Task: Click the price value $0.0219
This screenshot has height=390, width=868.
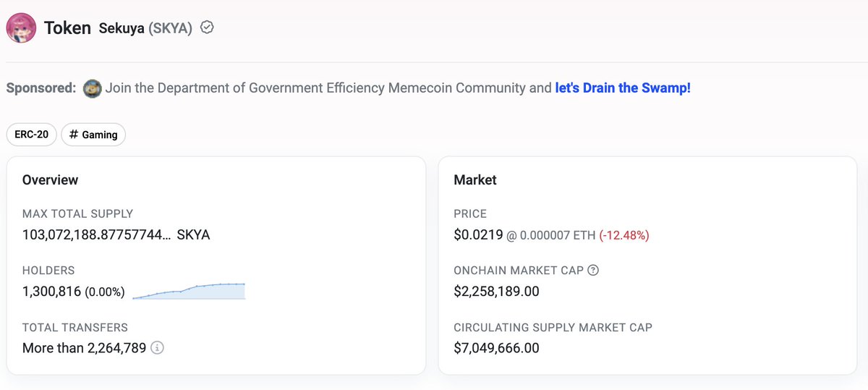Action: [x=477, y=235]
